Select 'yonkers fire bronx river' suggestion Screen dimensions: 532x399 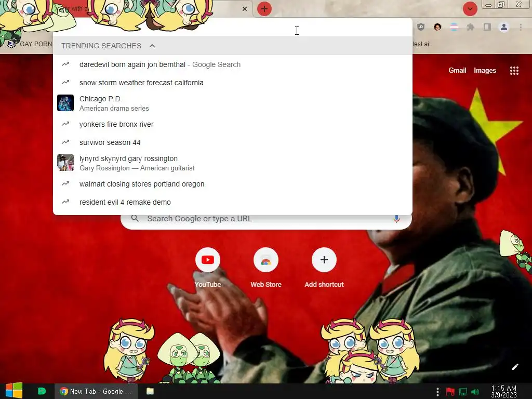click(233, 124)
